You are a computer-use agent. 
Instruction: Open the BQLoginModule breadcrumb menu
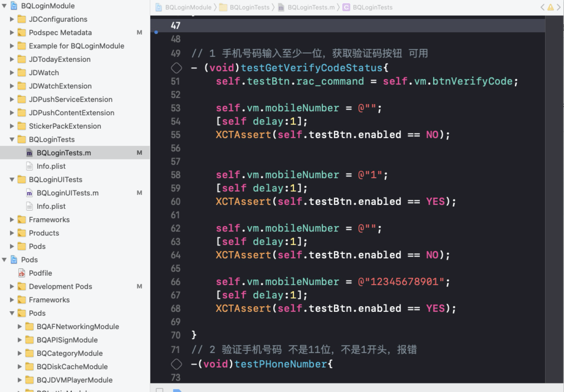(x=188, y=7)
